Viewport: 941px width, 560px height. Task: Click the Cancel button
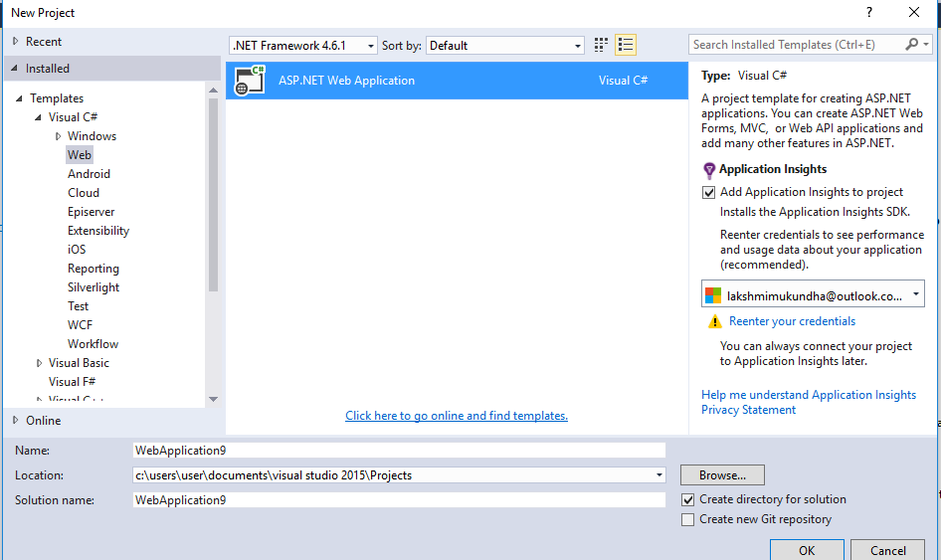[x=888, y=550]
